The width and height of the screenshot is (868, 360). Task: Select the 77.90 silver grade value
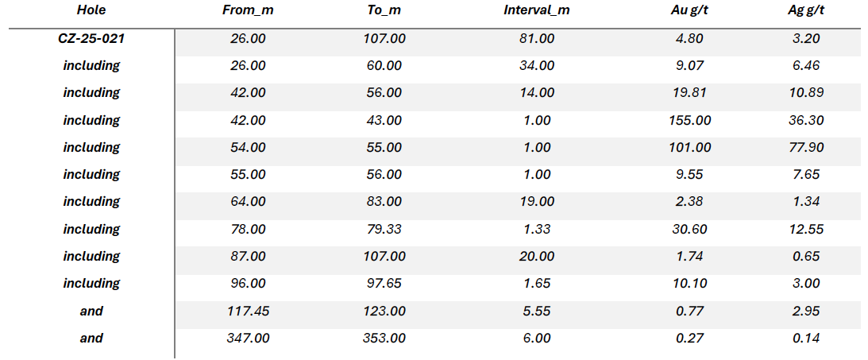pos(805,147)
